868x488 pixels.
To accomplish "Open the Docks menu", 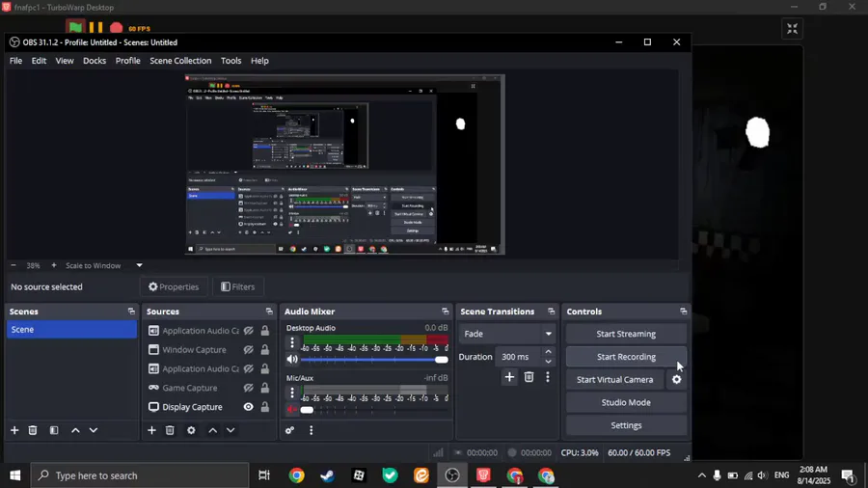I will [x=95, y=61].
